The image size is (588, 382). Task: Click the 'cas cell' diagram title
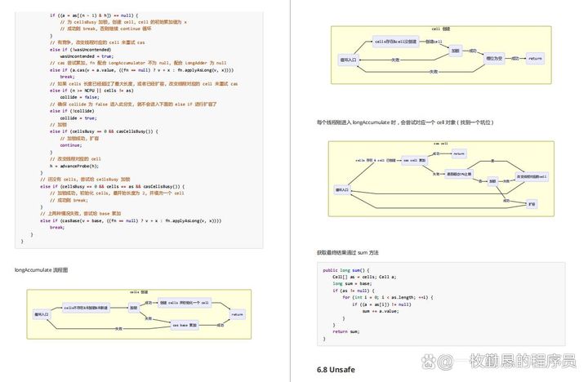(x=441, y=144)
